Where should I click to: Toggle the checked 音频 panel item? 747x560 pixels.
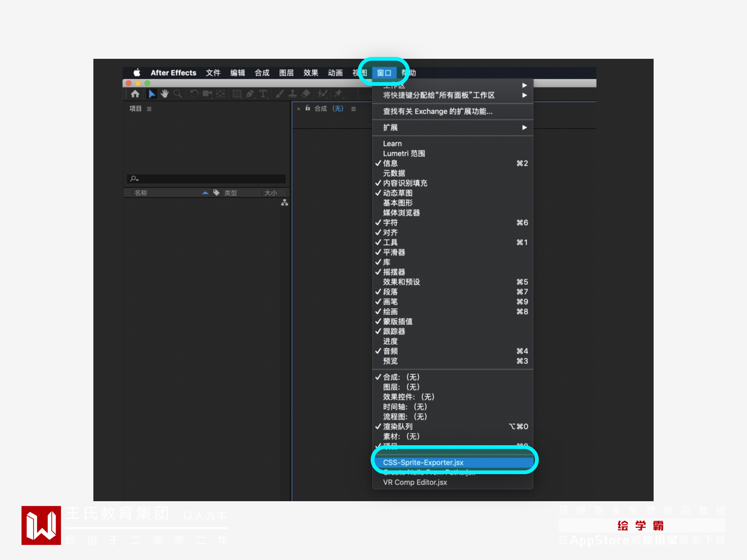click(x=453, y=351)
